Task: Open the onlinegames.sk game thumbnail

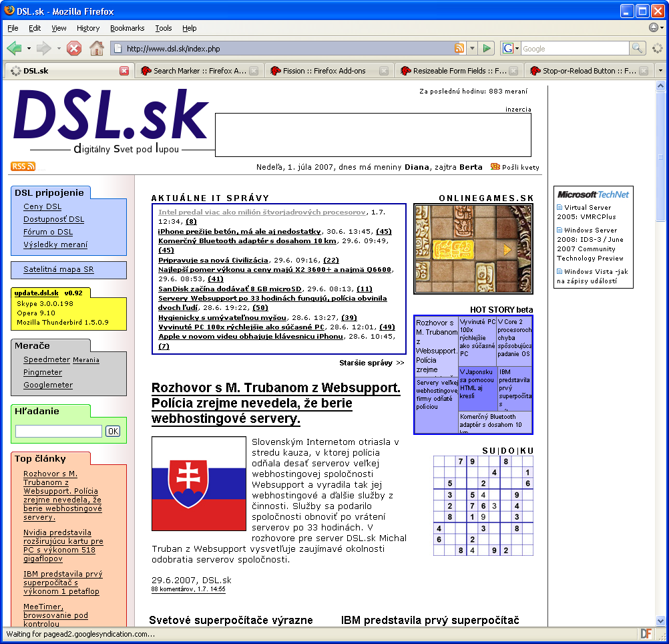Action: tap(473, 249)
